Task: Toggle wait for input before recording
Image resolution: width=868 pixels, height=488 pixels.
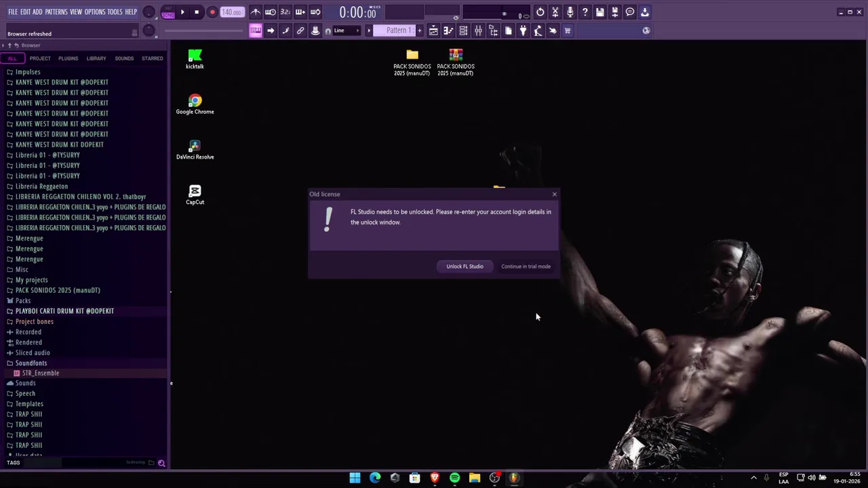Action: coord(271,12)
